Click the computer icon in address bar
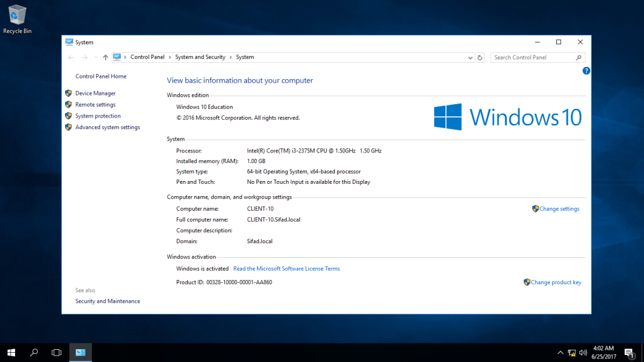 [x=117, y=57]
